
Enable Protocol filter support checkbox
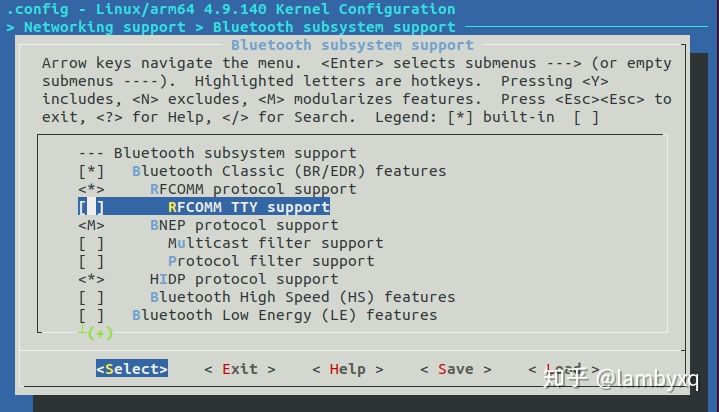[x=91, y=261]
